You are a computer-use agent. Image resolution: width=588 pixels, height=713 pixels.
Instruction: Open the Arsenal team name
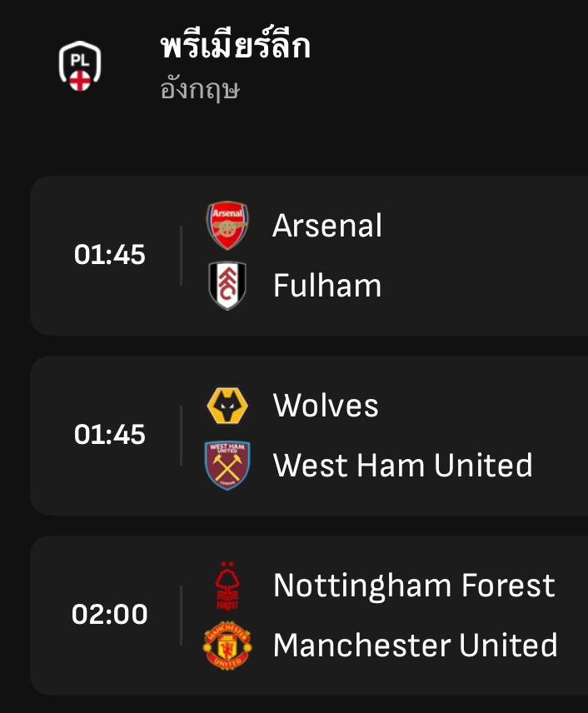pos(327,226)
